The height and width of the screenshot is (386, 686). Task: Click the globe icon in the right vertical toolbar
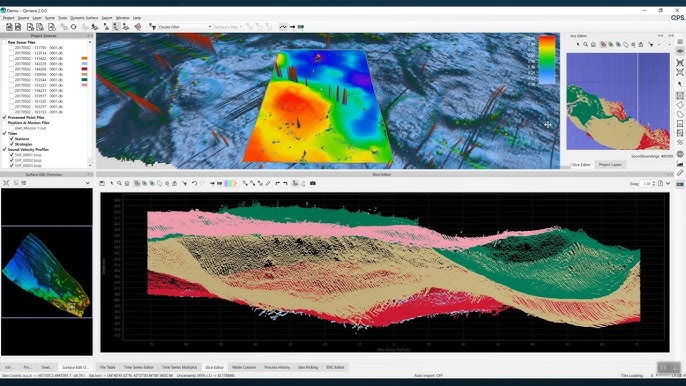(x=680, y=154)
